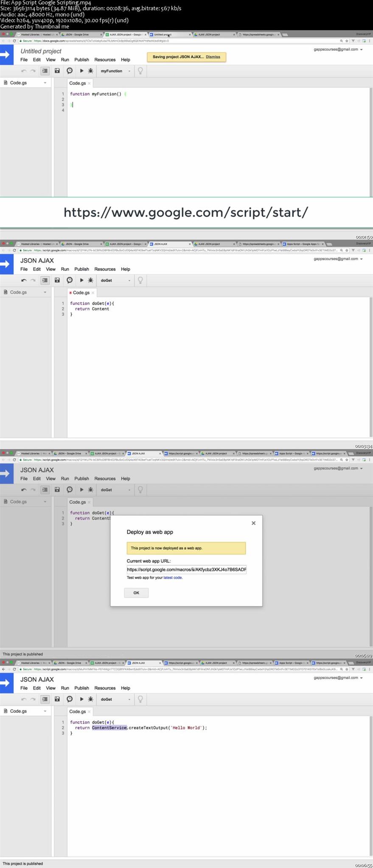Open doGet function selector behind Deploy dialog
This screenshot has width=373, height=868.
tap(115, 490)
